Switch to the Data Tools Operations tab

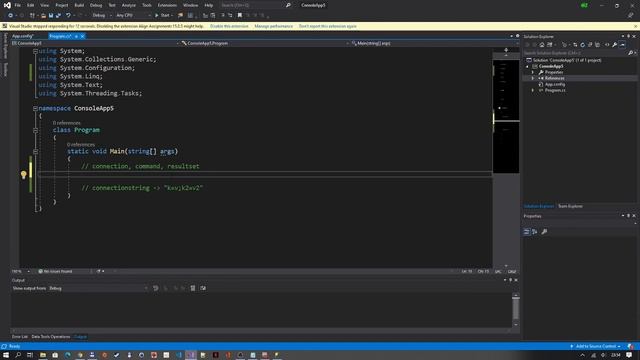point(51,337)
